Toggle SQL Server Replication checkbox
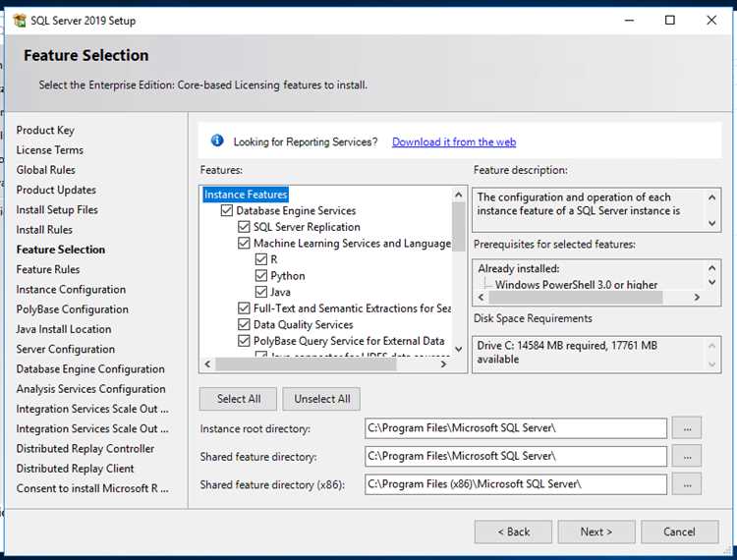 point(244,227)
